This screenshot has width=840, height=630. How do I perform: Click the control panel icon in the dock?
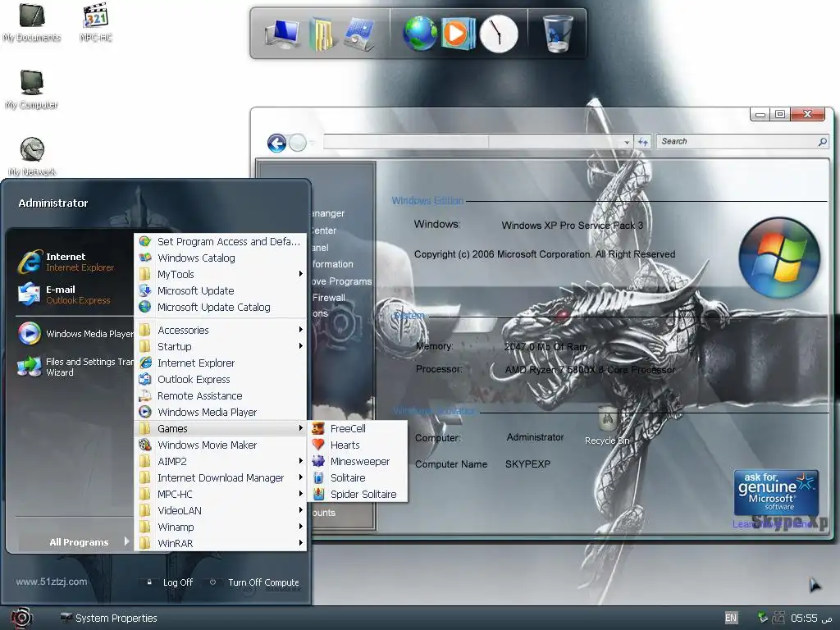click(x=358, y=34)
